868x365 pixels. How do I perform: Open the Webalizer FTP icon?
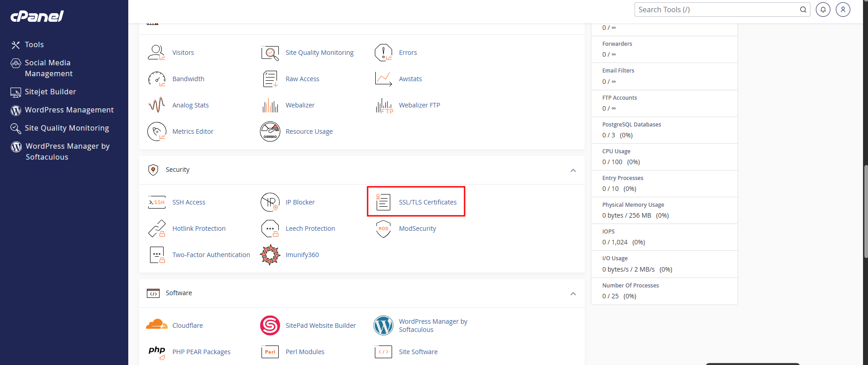pos(384,105)
